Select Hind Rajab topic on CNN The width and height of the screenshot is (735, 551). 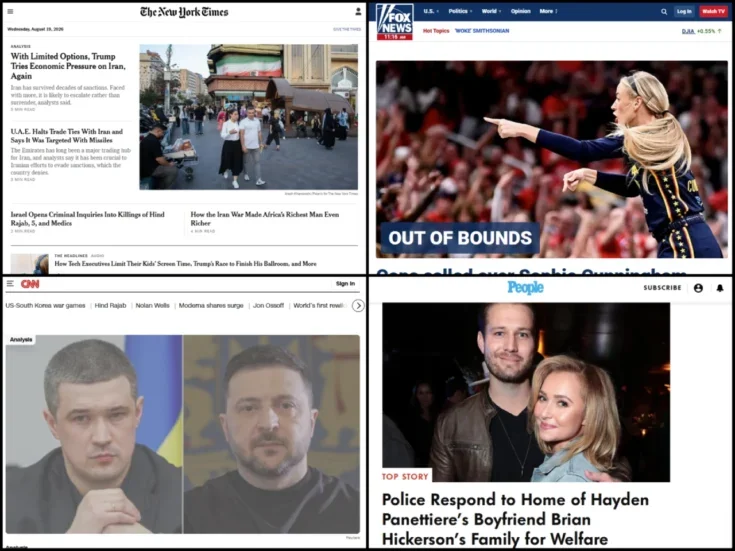coord(110,305)
